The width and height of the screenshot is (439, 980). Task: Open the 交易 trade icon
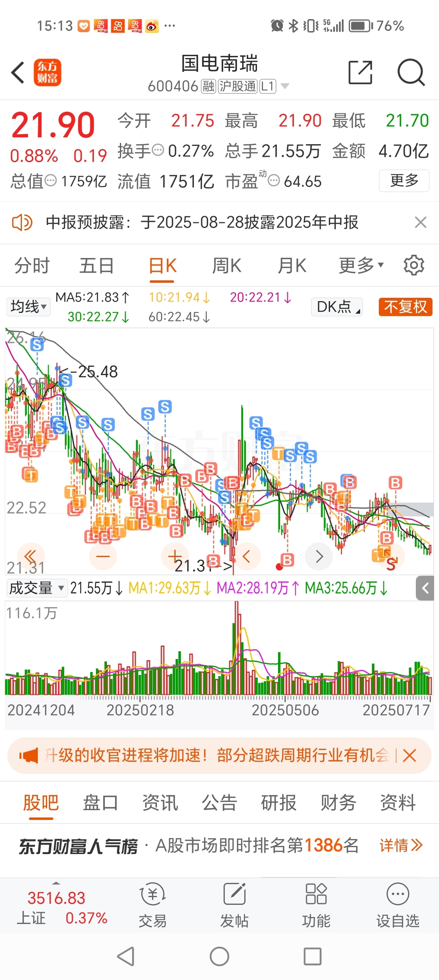coord(152,906)
